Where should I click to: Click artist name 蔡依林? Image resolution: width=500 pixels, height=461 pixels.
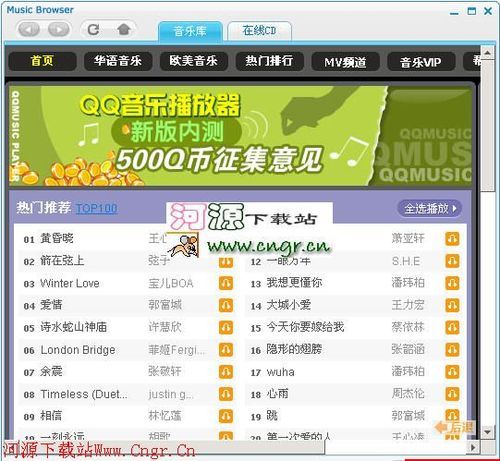coord(408,327)
